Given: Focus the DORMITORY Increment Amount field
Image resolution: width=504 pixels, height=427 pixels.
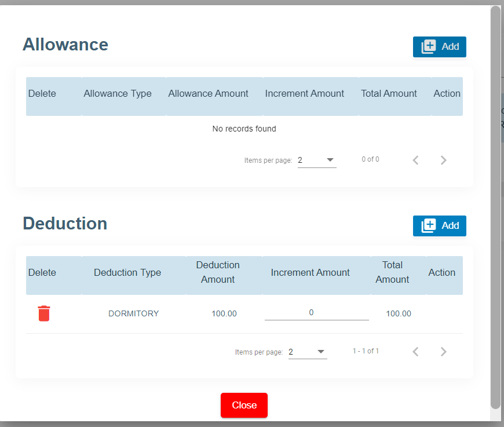Looking at the screenshot, I should pyautogui.click(x=316, y=313).
